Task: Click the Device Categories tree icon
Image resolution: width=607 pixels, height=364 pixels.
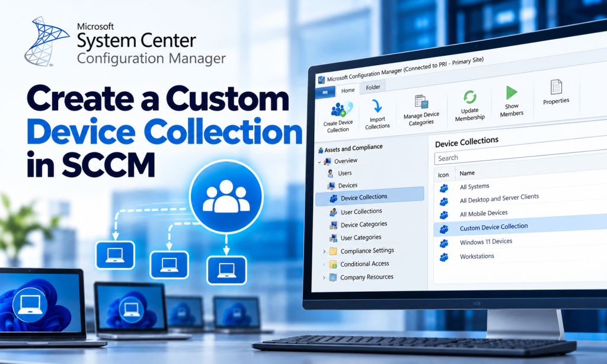Action: [x=333, y=225]
